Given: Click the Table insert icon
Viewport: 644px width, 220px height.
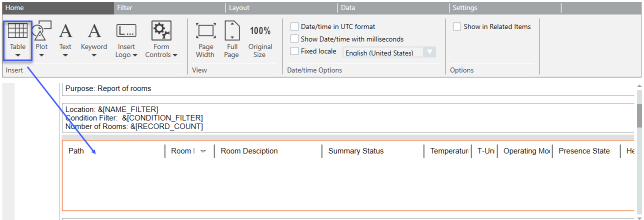Looking at the screenshot, I should click(17, 31).
